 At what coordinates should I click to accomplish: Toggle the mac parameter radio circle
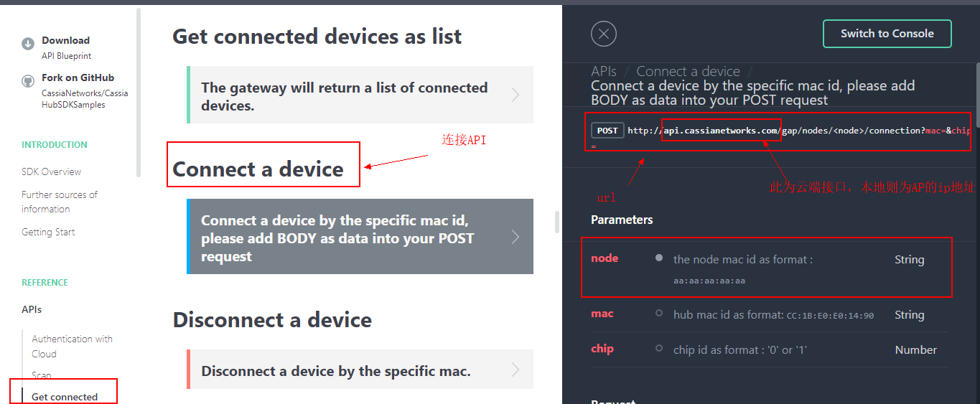pyautogui.click(x=659, y=314)
